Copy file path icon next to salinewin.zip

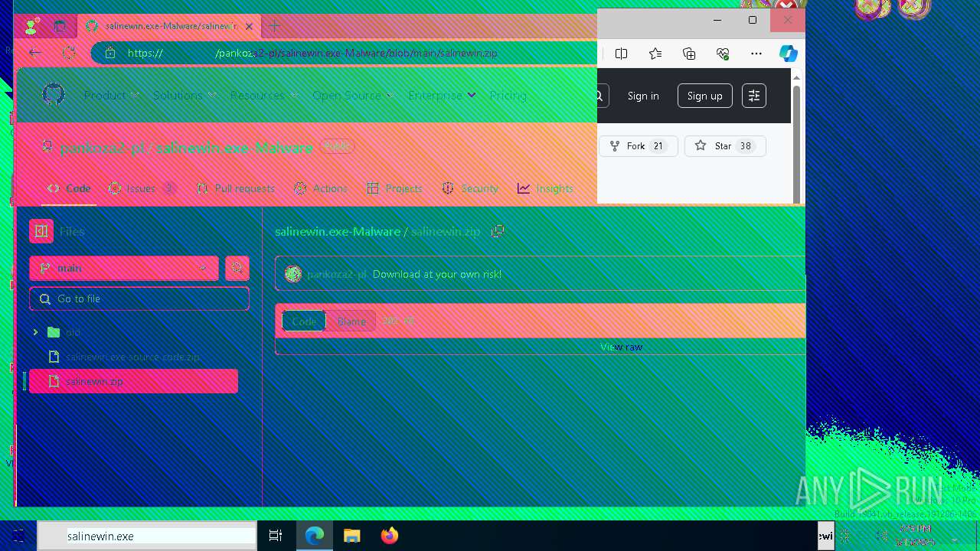coord(498,231)
